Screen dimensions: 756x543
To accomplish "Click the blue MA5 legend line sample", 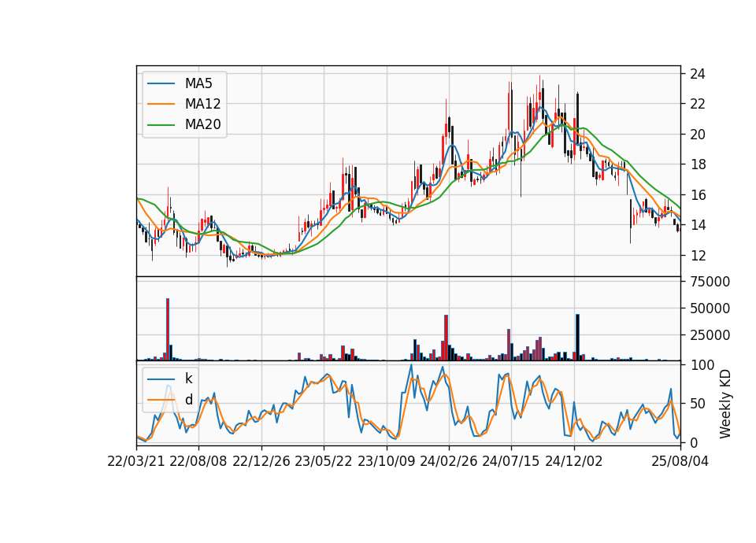I will click(x=161, y=83).
